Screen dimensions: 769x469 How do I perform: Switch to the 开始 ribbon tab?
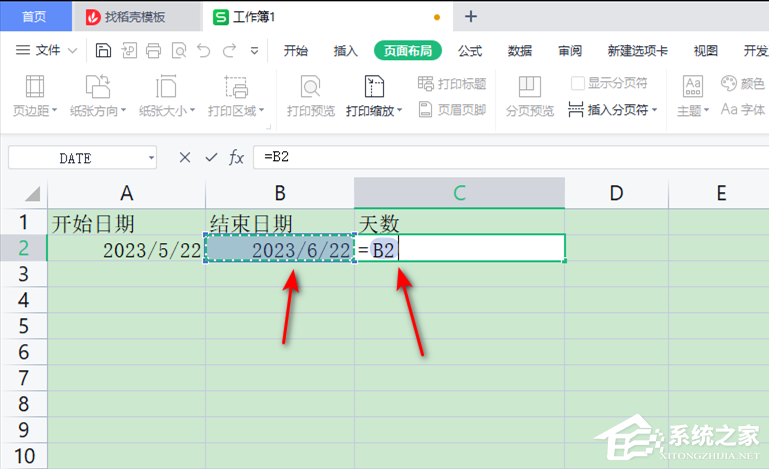tap(296, 51)
